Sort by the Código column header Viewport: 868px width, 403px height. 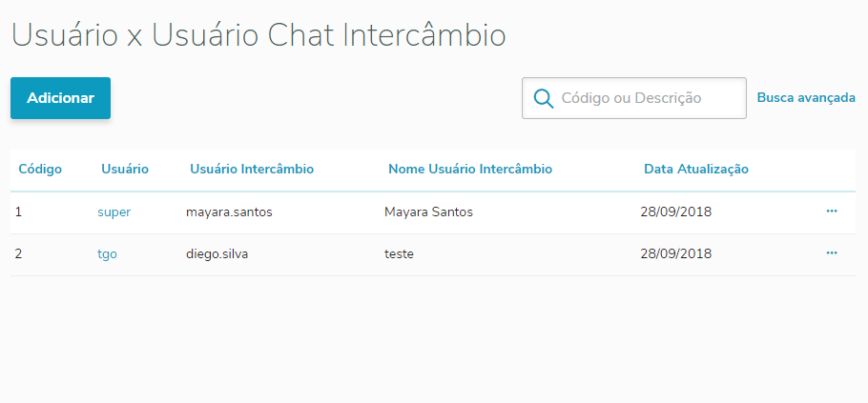[40, 170]
